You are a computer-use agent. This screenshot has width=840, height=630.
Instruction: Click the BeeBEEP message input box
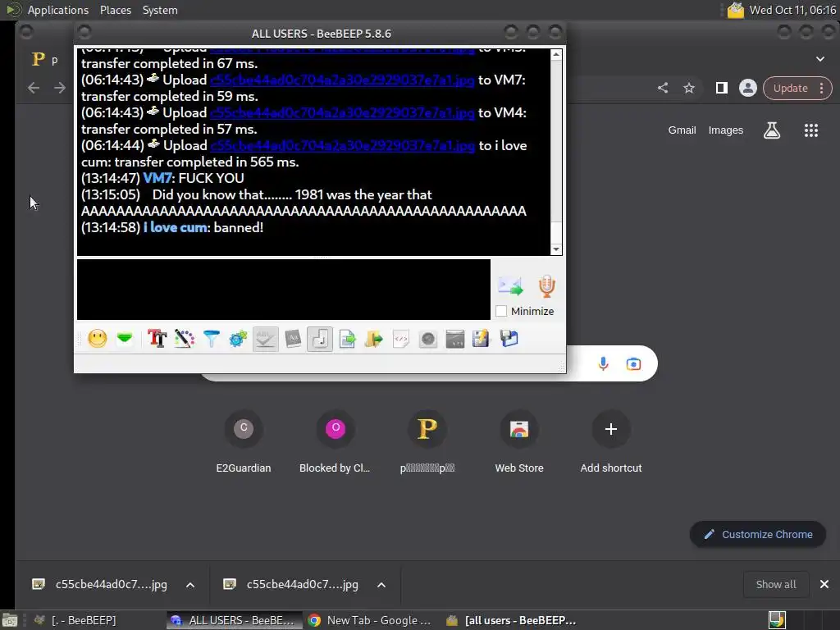coord(283,290)
